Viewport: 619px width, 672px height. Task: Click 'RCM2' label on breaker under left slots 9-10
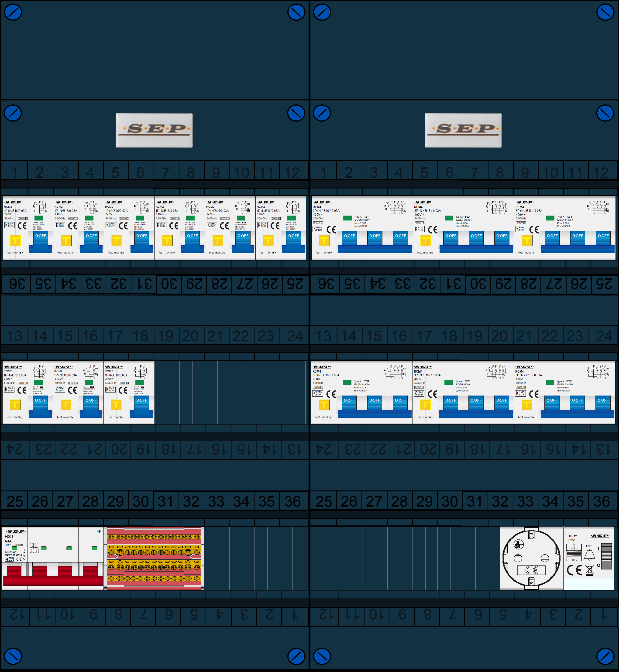(x=210, y=207)
